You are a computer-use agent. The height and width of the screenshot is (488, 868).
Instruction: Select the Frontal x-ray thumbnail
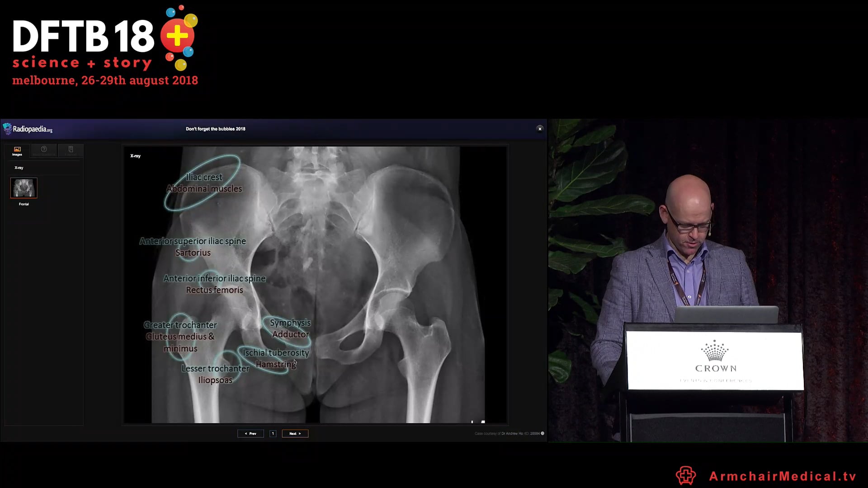click(x=24, y=188)
